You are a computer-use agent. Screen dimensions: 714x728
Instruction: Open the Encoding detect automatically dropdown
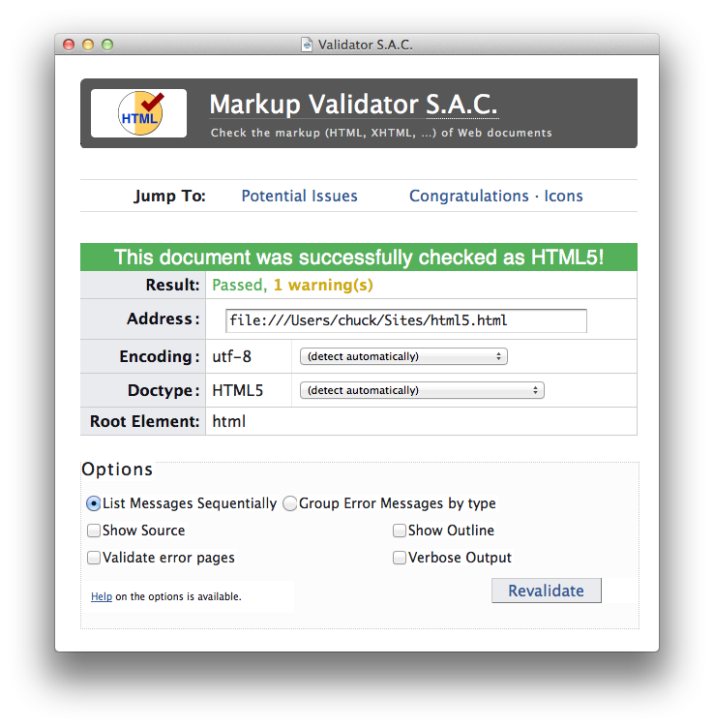(403, 356)
